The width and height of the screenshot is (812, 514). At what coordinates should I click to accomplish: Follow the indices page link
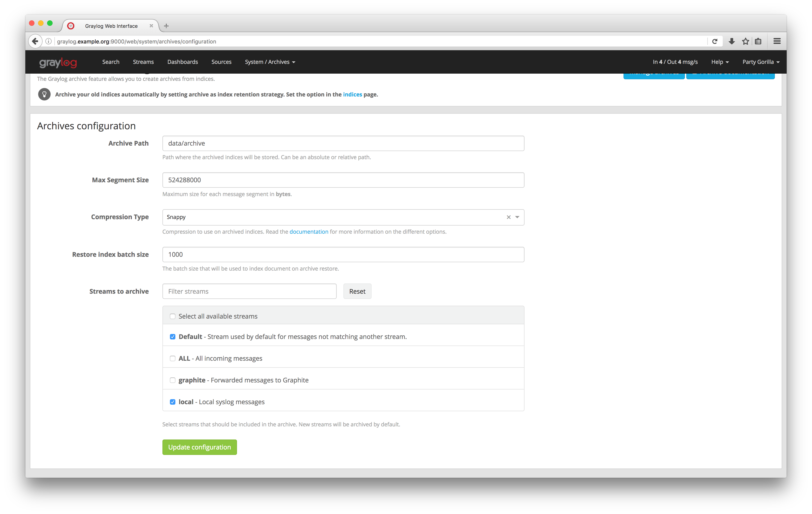point(352,95)
